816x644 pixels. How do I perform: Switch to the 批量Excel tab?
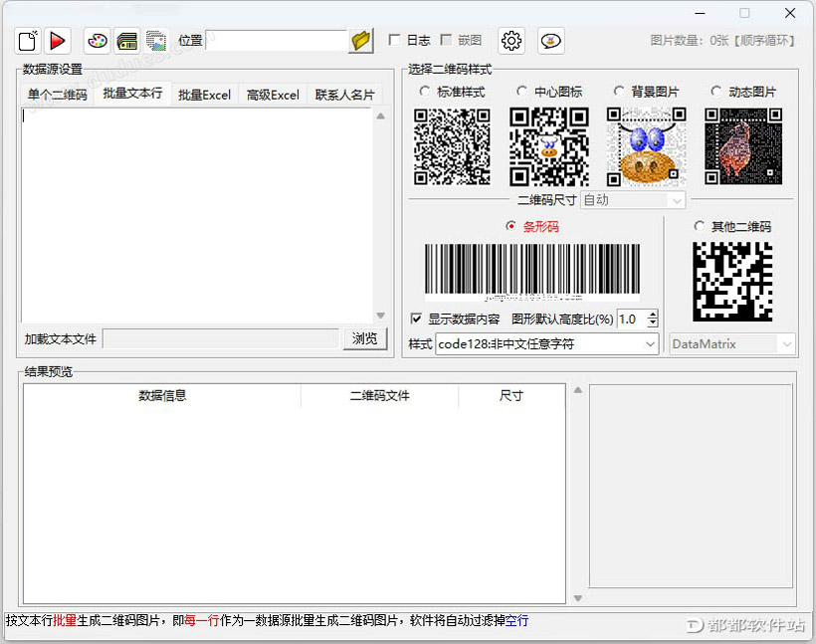pos(204,94)
